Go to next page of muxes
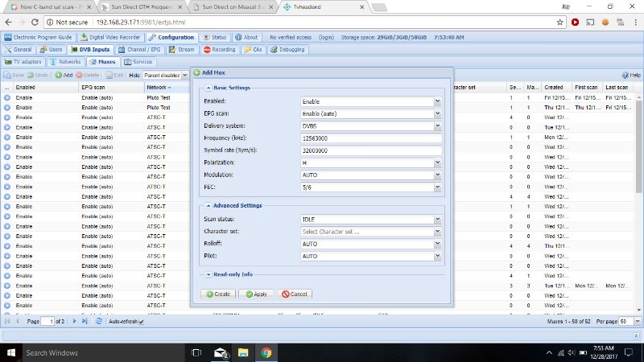The width and height of the screenshot is (644, 362). click(74, 321)
